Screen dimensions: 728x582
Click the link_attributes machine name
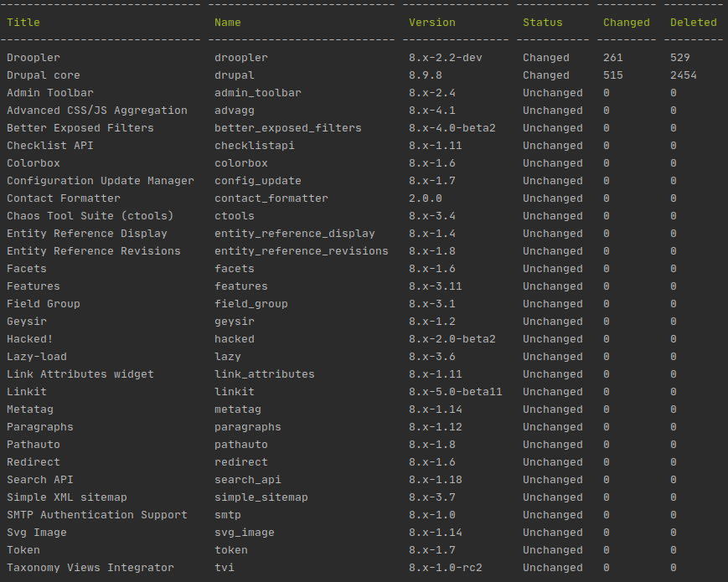pyautogui.click(x=264, y=375)
